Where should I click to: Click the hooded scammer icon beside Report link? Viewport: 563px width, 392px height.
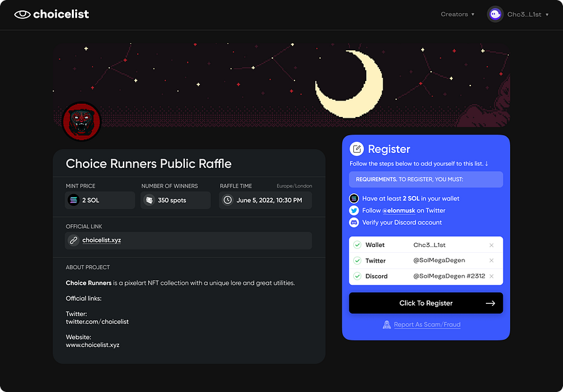tap(387, 325)
